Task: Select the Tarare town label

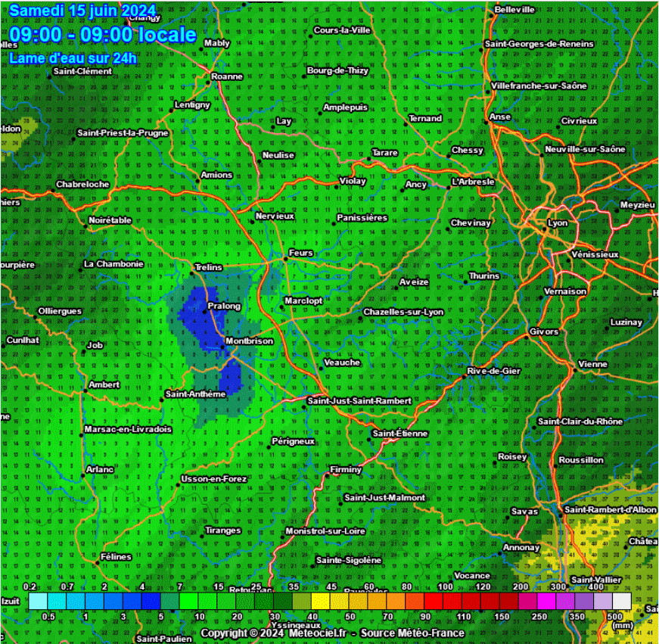Action: click(384, 153)
